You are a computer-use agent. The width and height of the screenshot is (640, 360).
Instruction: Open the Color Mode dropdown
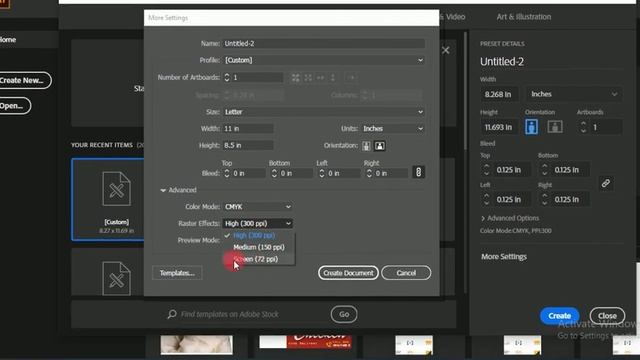pos(258,207)
